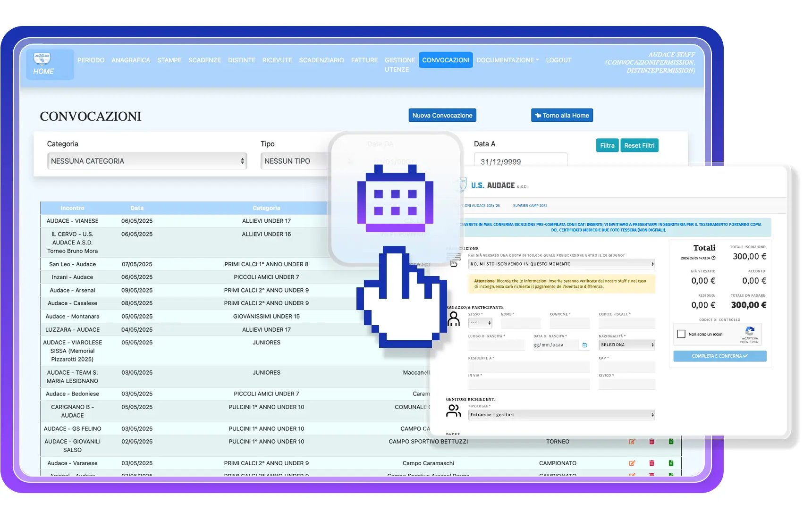Viewport: 812px width, 520px height.
Task: Select the LUZZARA - AUDACE match cell
Action: (72, 329)
